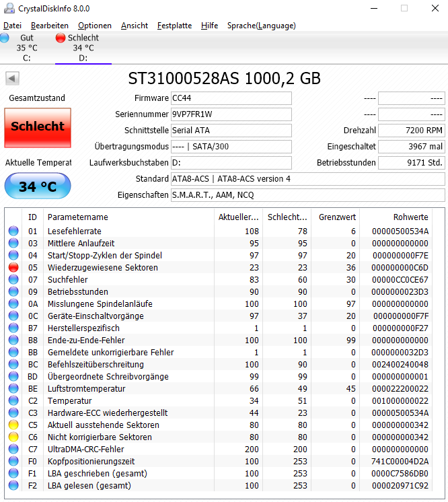The width and height of the screenshot is (448, 502).
Task: Click the Rohwerte column header
Action: point(396,217)
